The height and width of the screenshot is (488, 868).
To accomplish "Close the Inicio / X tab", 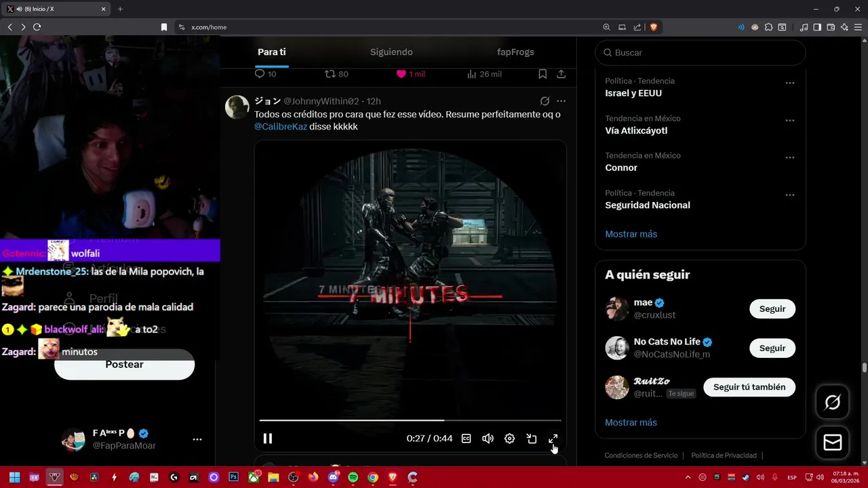I will pos(104,9).
